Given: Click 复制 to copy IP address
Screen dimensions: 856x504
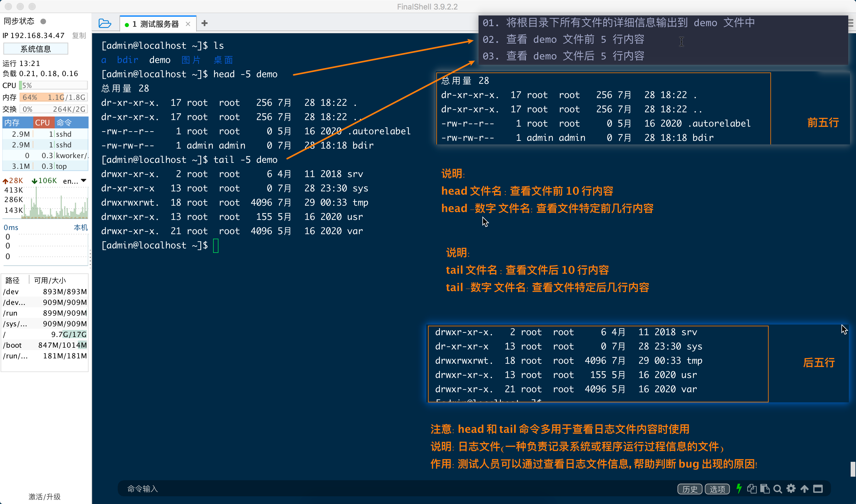Looking at the screenshot, I should (79, 36).
